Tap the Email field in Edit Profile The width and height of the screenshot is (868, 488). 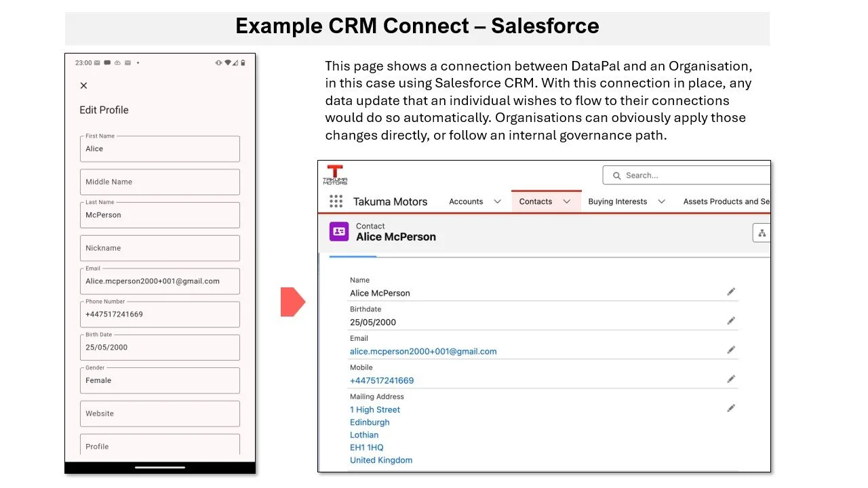pyautogui.click(x=160, y=281)
